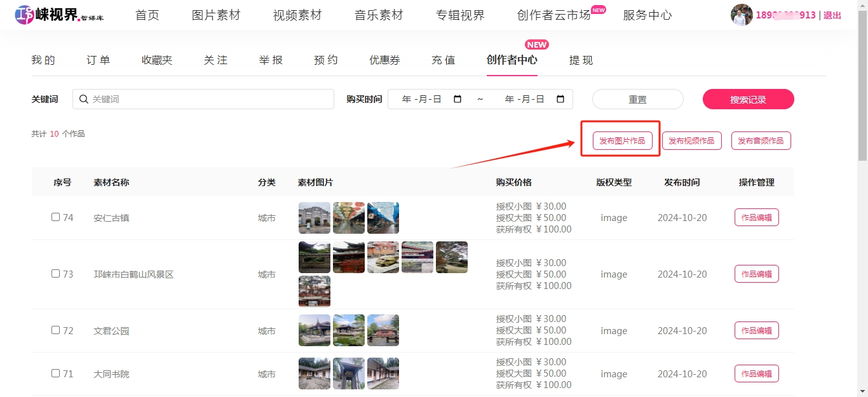Edit the 安仁古镇 entry via 作品编辑
Viewport: 868px width, 397px height.
[756, 217]
